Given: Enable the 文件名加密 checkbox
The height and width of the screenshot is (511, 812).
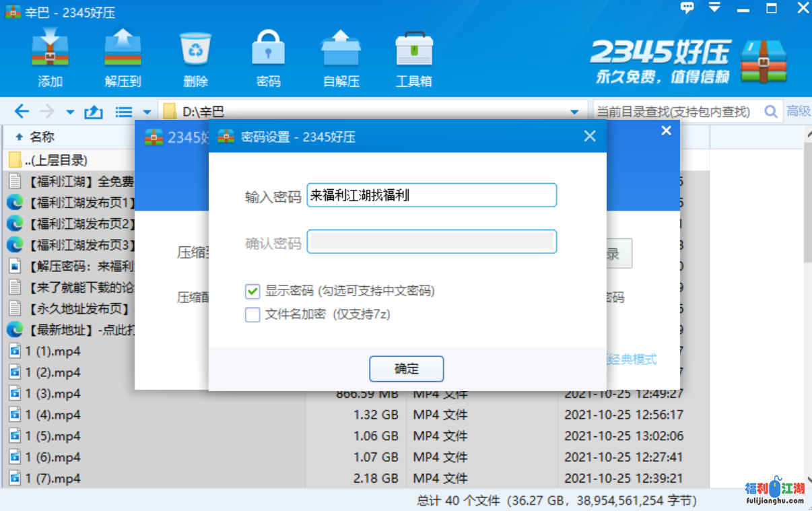Looking at the screenshot, I should (x=252, y=314).
